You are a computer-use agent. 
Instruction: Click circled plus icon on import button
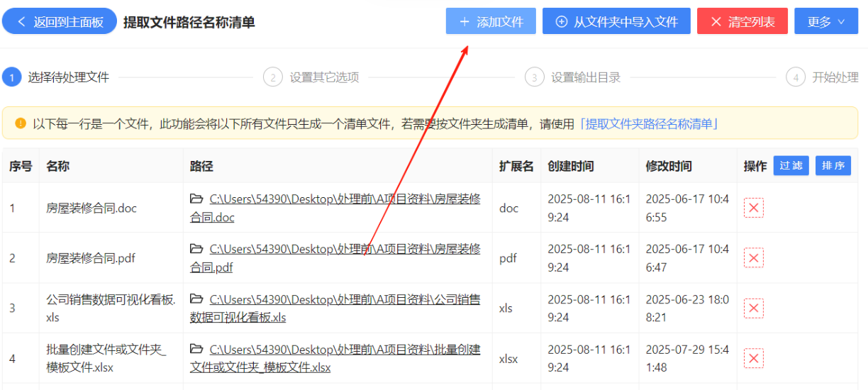(562, 22)
